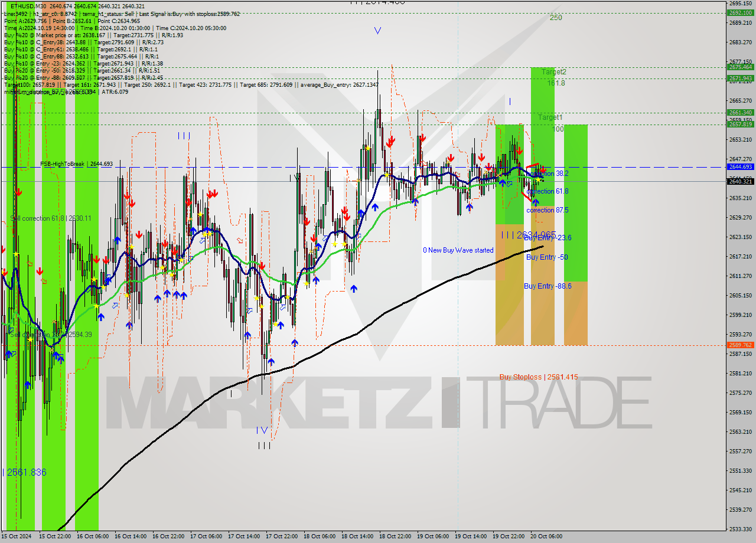Click the '250' Fibonacci label
Image resolution: width=756 pixels, height=543 pixels.
pos(556,18)
